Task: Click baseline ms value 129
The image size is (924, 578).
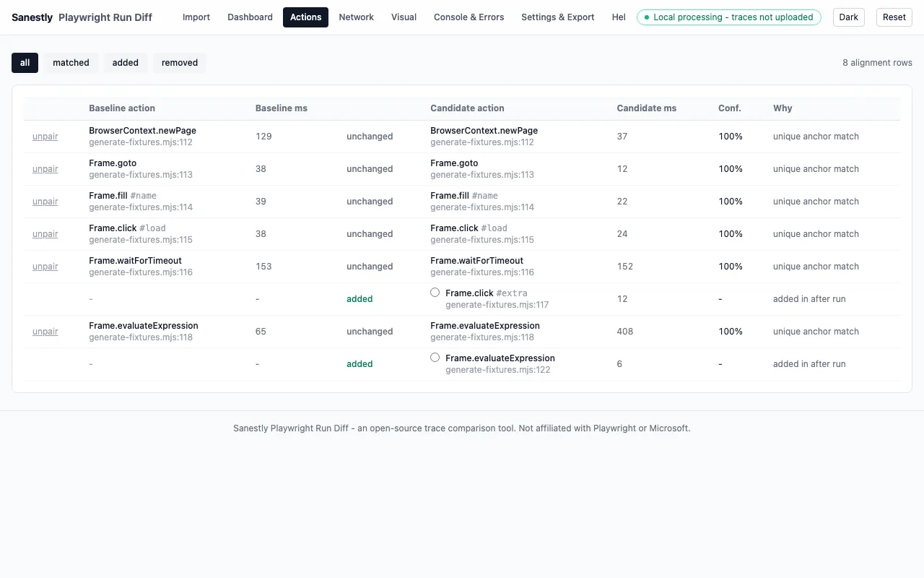Action: click(263, 137)
